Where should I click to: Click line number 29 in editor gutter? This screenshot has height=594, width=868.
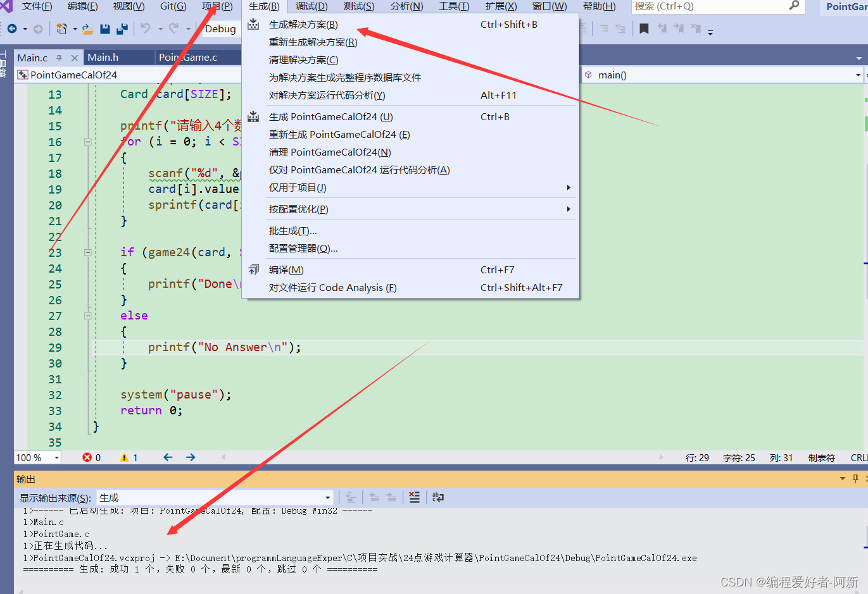point(55,348)
